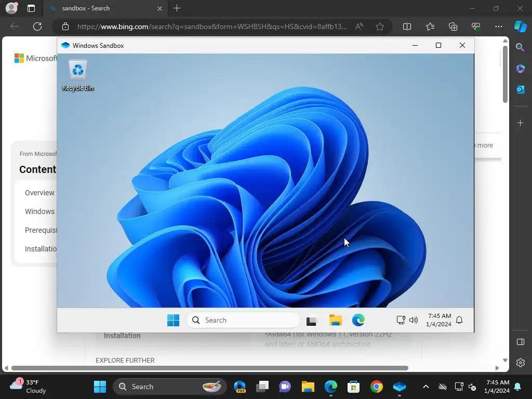Screen dimensions: 532x399
Task: Toggle the sidebar pane button at bottom
Action: point(520,342)
